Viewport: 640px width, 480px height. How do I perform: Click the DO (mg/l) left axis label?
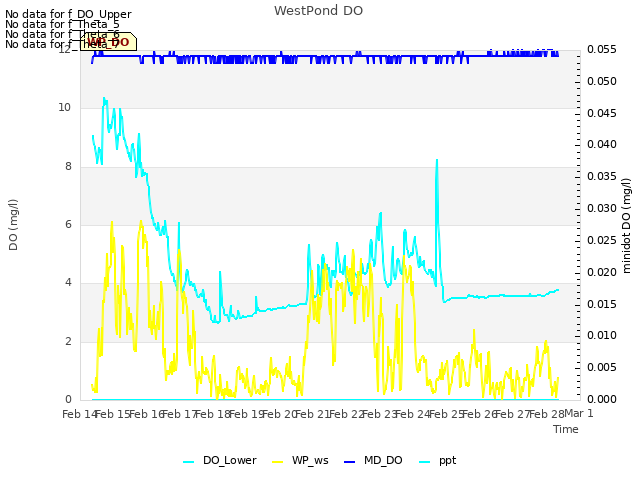point(13,225)
